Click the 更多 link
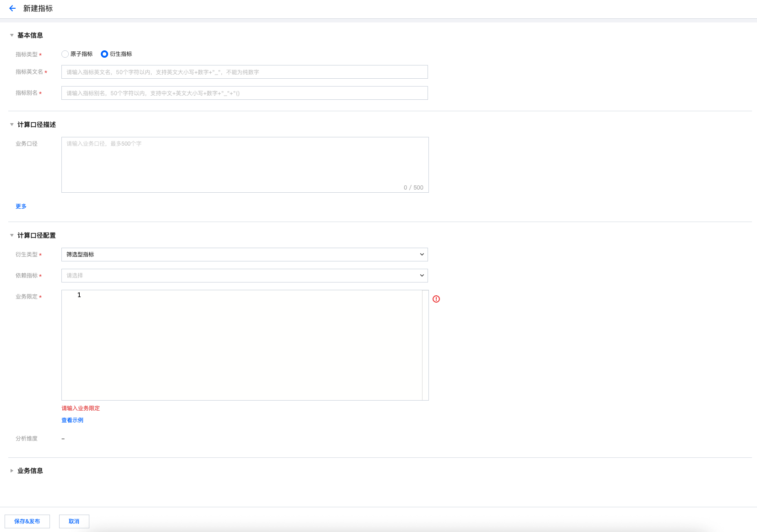757x532 pixels. click(x=21, y=206)
